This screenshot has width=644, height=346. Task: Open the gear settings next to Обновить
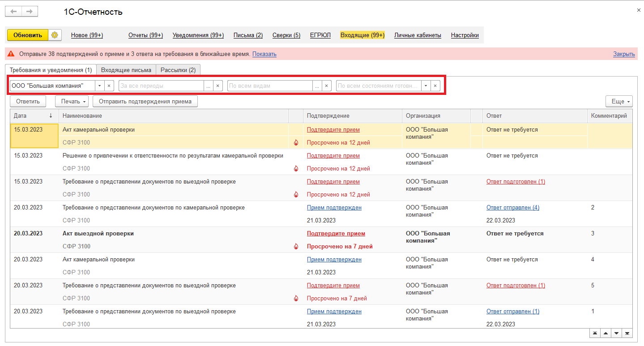pyautogui.click(x=55, y=35)
